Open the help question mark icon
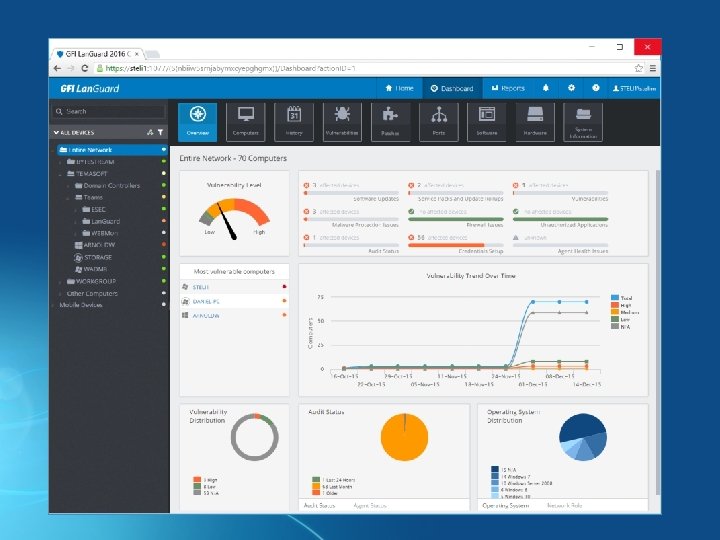Viewport: 720px width, 540px height. [x=596, y=88]
